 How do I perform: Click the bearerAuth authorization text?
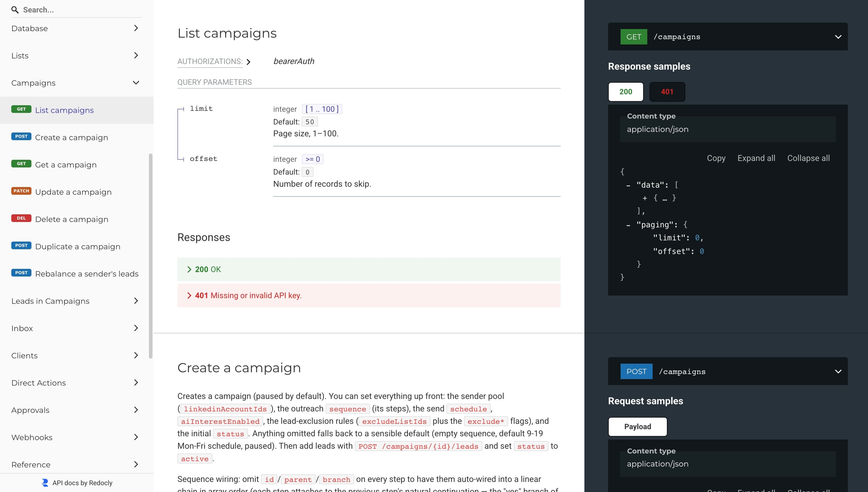tap(293, 61)
